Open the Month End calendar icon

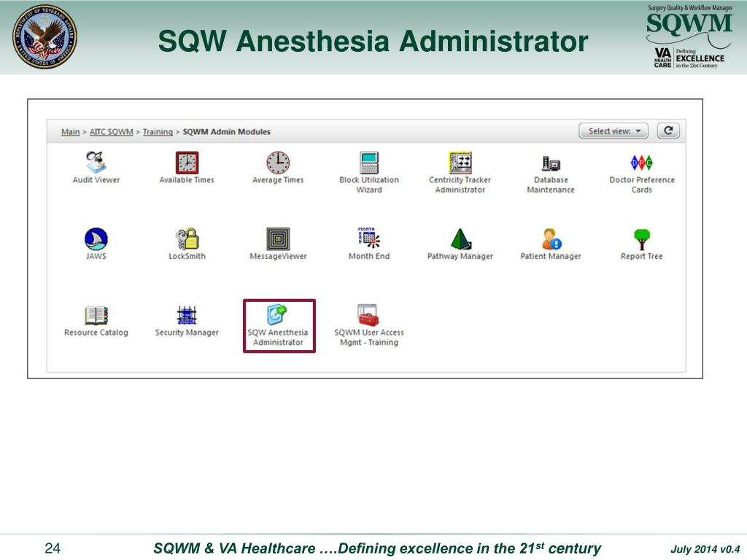368,238
